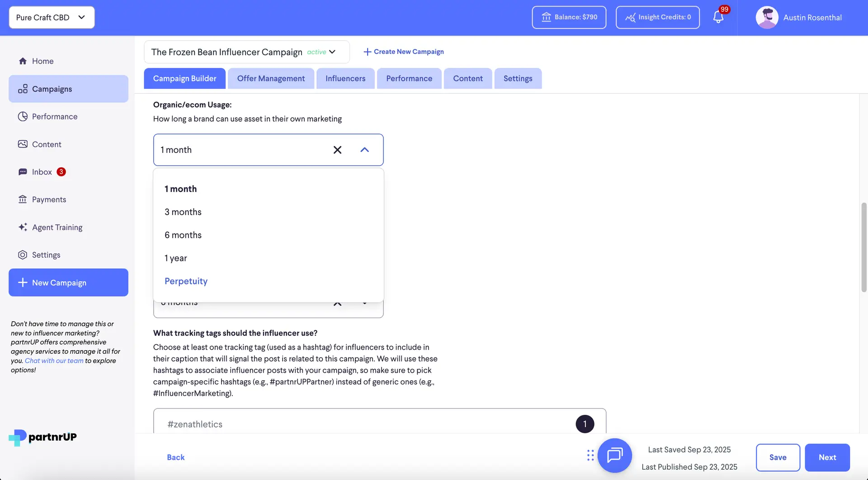Screen dimensions: 868x480
Task: Click the #zenathletics tracking tag field
Action: tap(316, 424)
